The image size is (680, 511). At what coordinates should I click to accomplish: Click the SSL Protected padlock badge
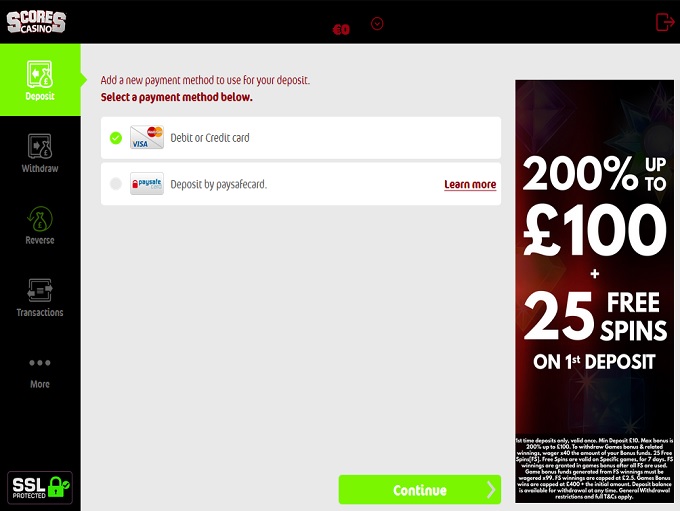(40, 488)
